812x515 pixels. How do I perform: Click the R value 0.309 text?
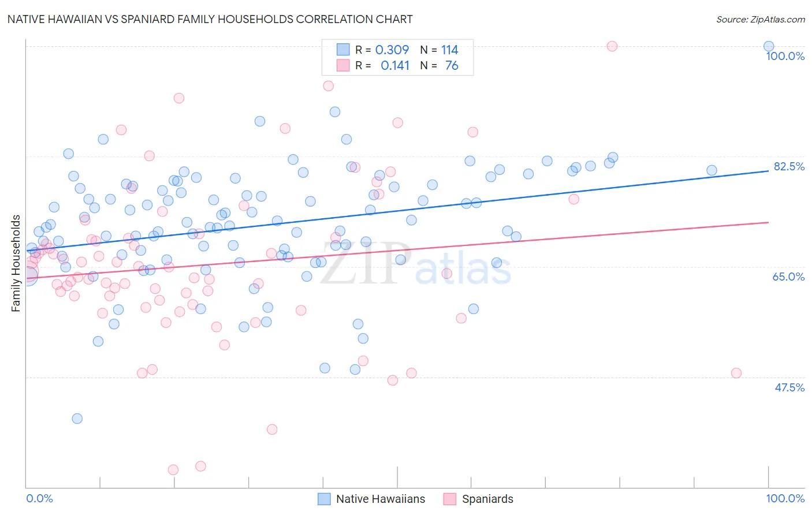(x=392, y=50)
